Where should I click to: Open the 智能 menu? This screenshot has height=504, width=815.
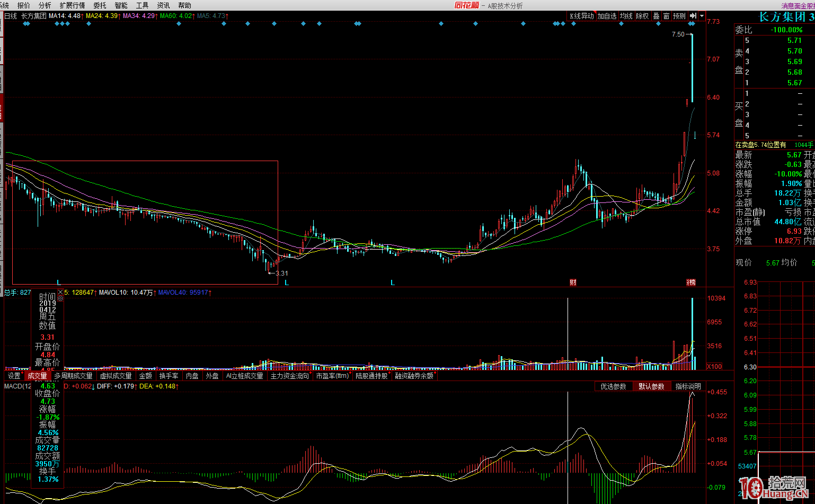pos(121,5)
